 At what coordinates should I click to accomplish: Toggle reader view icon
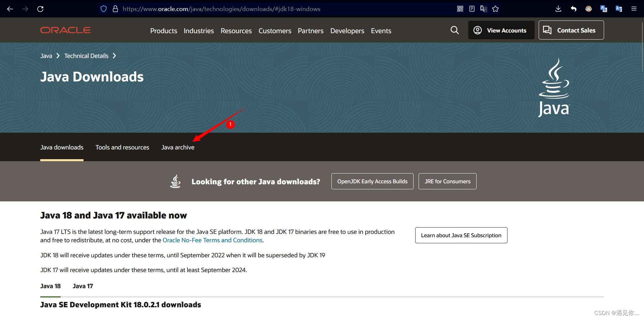(472, 9)
